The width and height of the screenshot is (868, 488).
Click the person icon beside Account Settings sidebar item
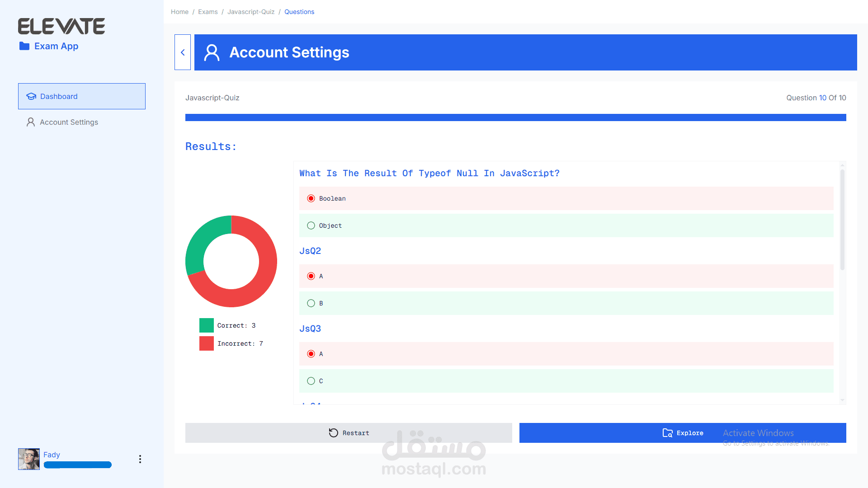click(31, 122)
